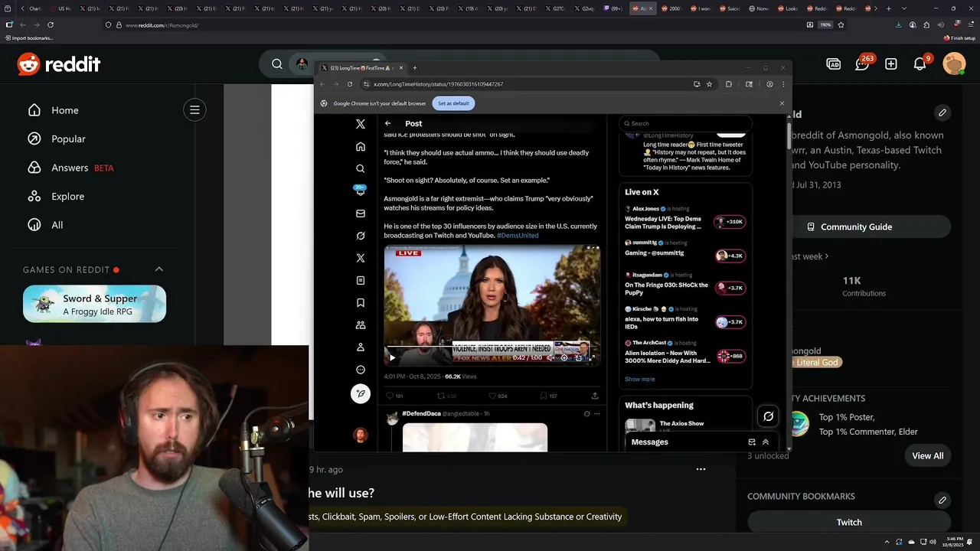Image resolution: width=980 pixels, height=551 pixels.
Task: Go back using the Post arrow
Action: (x=387, y=123)
